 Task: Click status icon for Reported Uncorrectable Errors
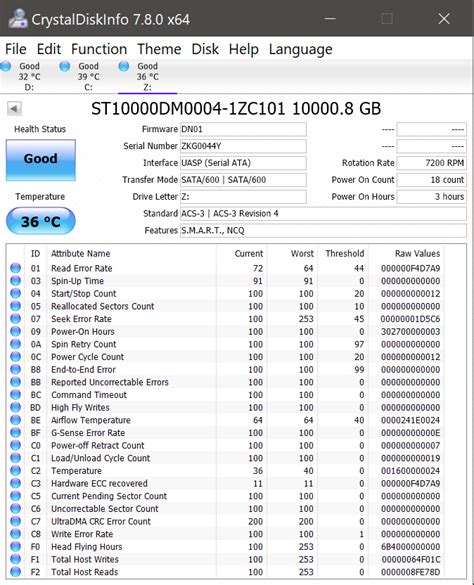click(x=15, y=382)
